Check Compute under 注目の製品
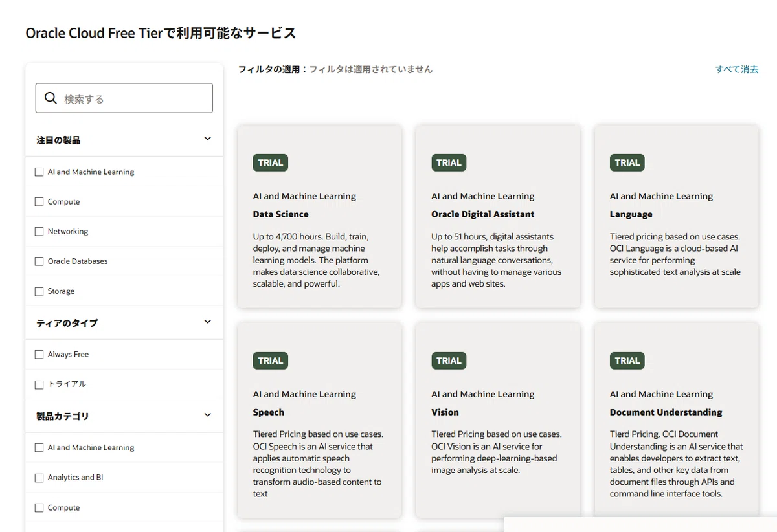This screenshot has width=777, height=532. [x=39, y=202]
